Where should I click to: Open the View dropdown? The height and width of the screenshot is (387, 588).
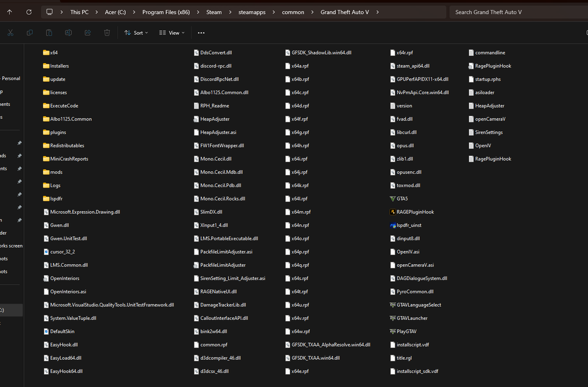171,33
